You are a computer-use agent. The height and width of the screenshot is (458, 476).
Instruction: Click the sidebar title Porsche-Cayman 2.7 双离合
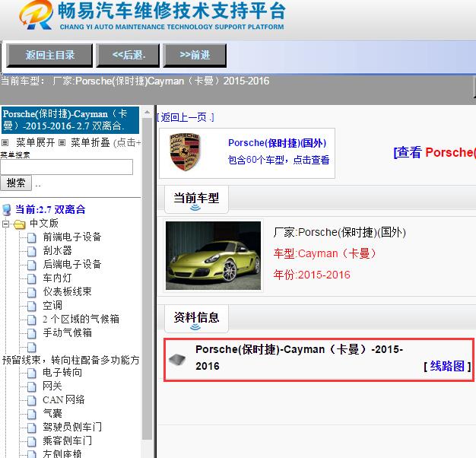tap(70, 120)
